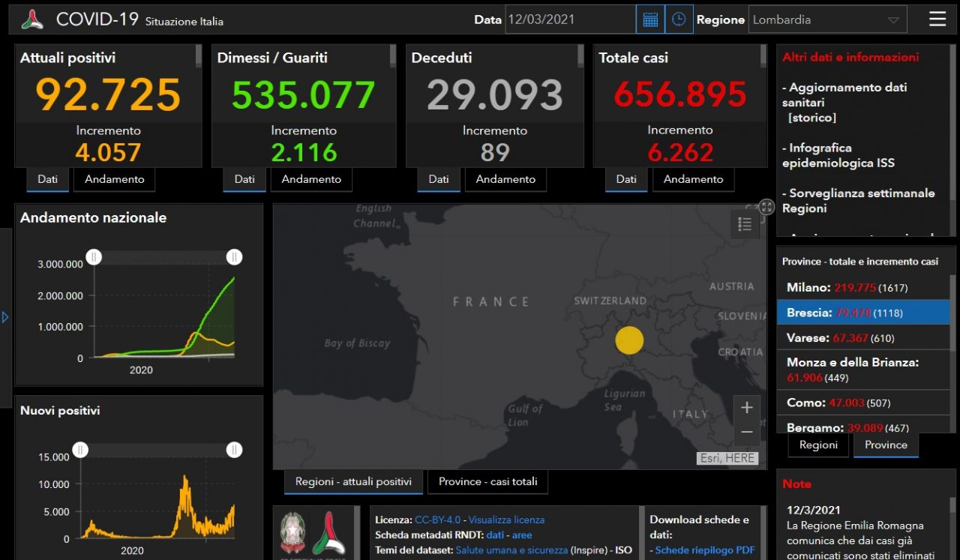This screenshot has height=560, width=960.
Task: Open the hamburger menu
Action: tap(937, 19)
